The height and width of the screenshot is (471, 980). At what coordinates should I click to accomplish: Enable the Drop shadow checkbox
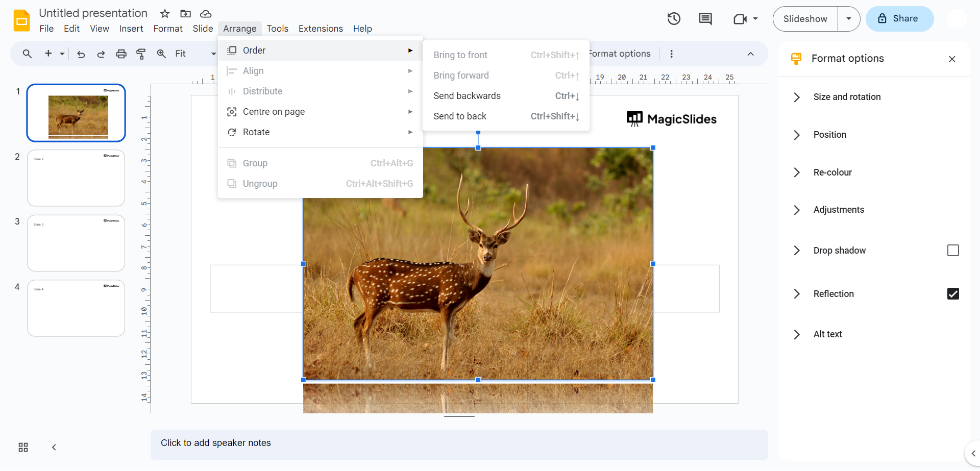953,251
